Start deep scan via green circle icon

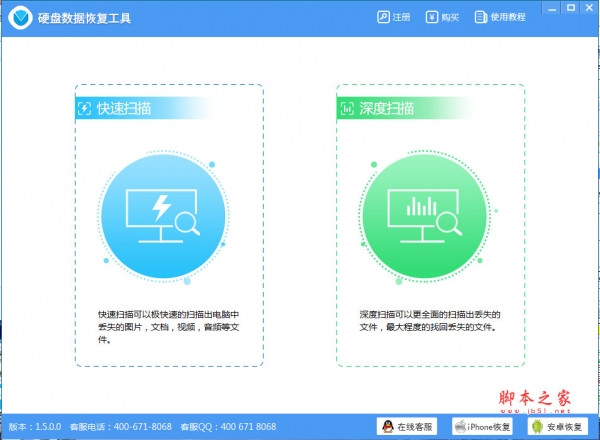pos(425,216)
